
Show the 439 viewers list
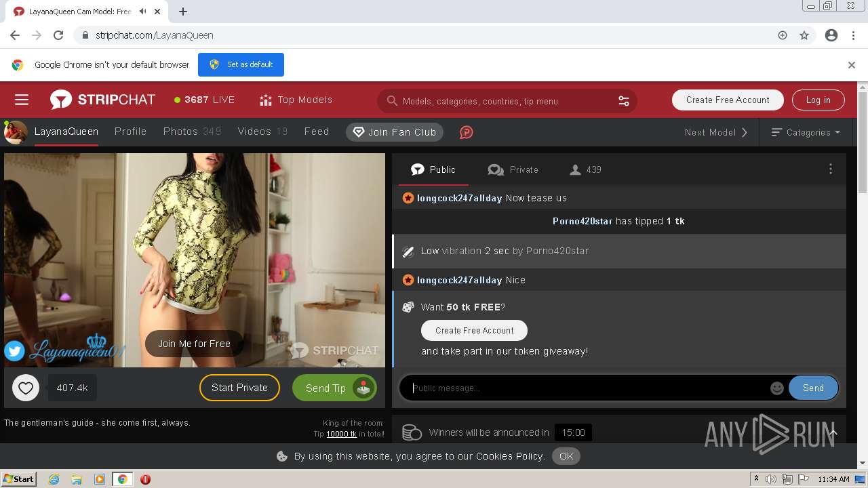pyautogui.click(x=585, y=169)
